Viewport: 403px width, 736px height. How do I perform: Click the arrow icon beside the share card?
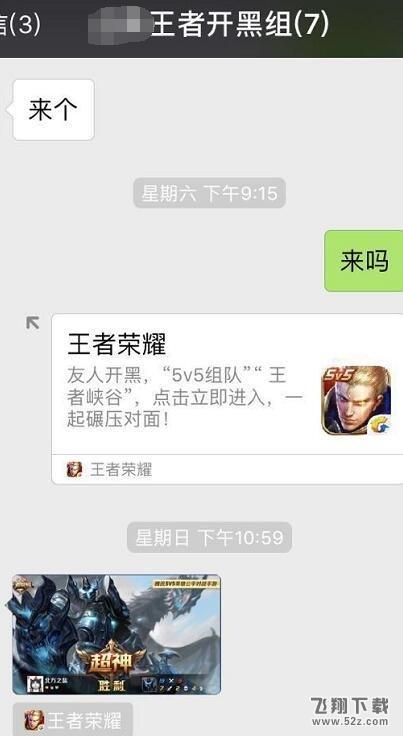tap(32, 322)
